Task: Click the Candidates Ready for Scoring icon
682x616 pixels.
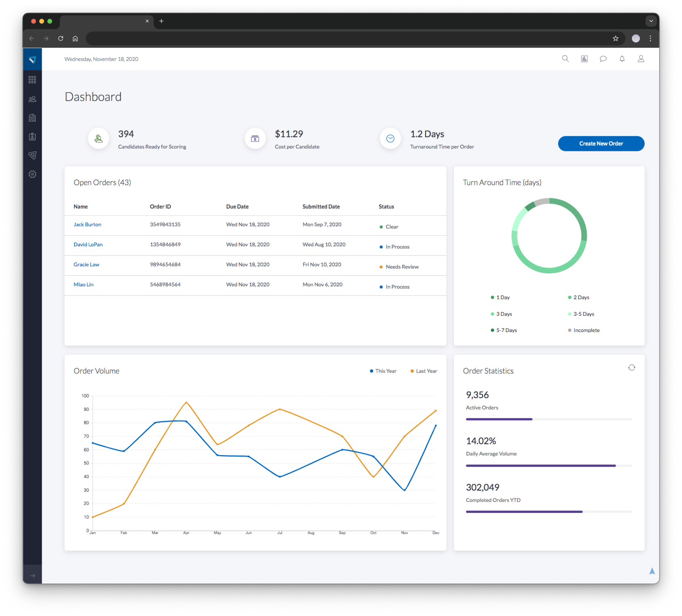Action: pos(99,139)
